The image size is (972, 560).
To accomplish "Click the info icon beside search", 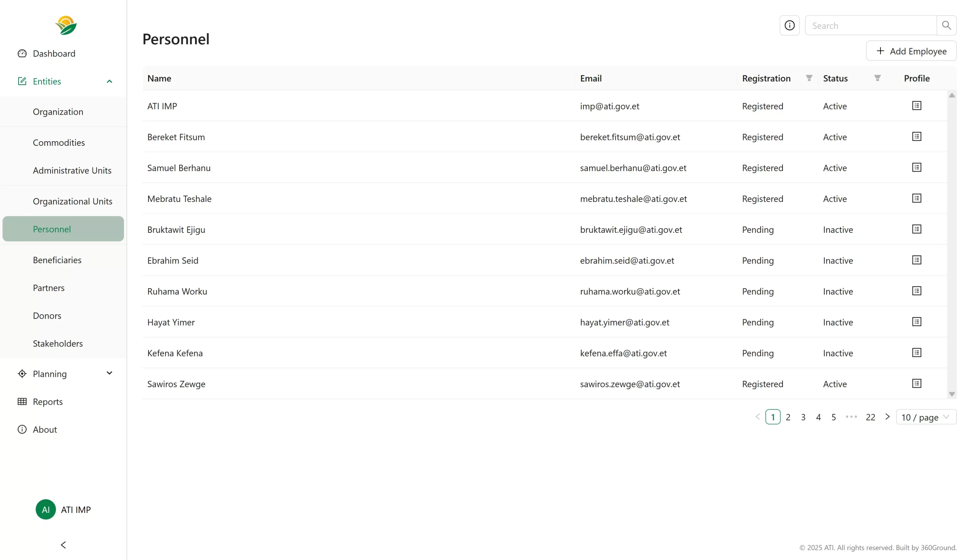I will (x=789, y=25).
